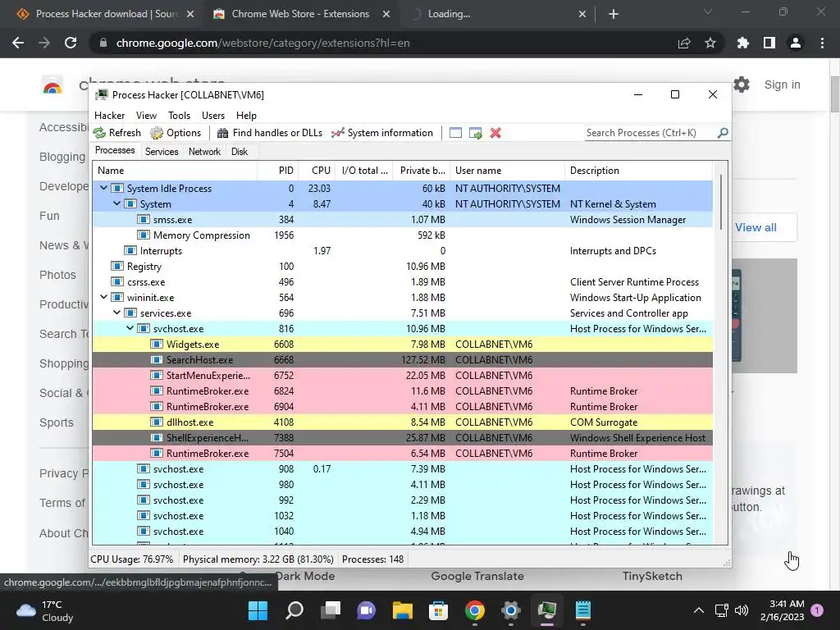840x630 pixels.
Task: Click the Process Hacker taskbar icon
Action: coord(547,610)
